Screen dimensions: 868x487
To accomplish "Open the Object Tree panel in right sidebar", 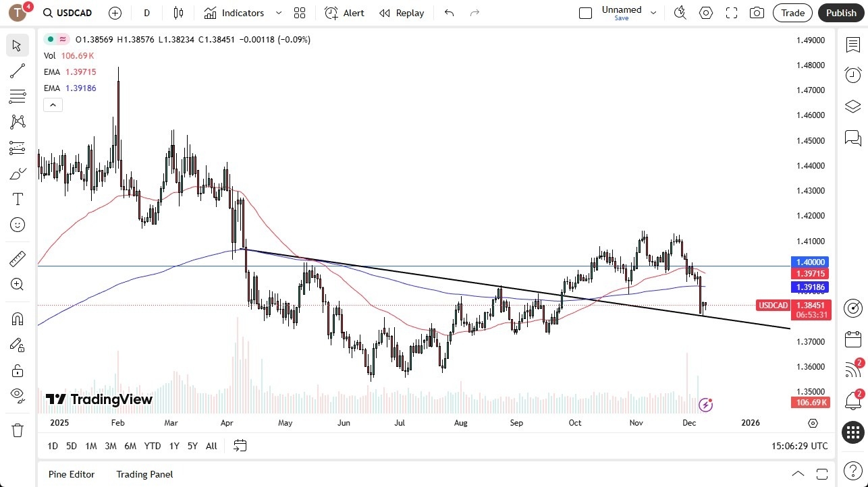I will 852,106.
